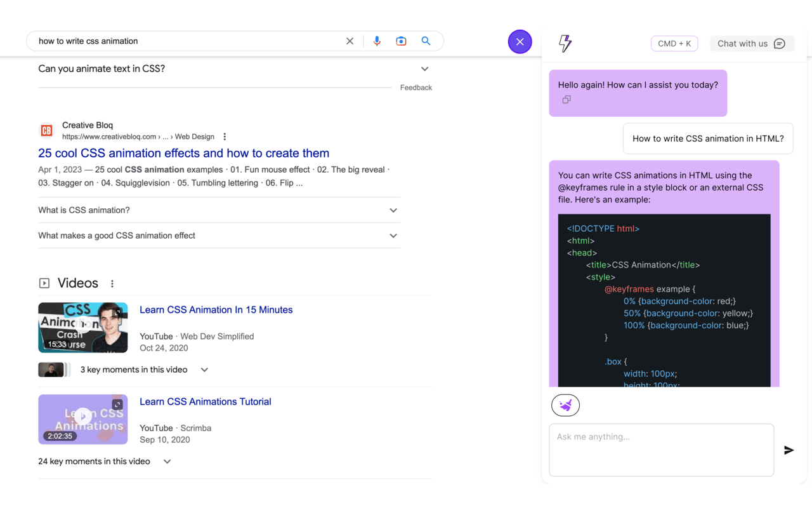Expand the "What is CSS animation?" question
The image size is (812, 508).
[x=219, y=210]
